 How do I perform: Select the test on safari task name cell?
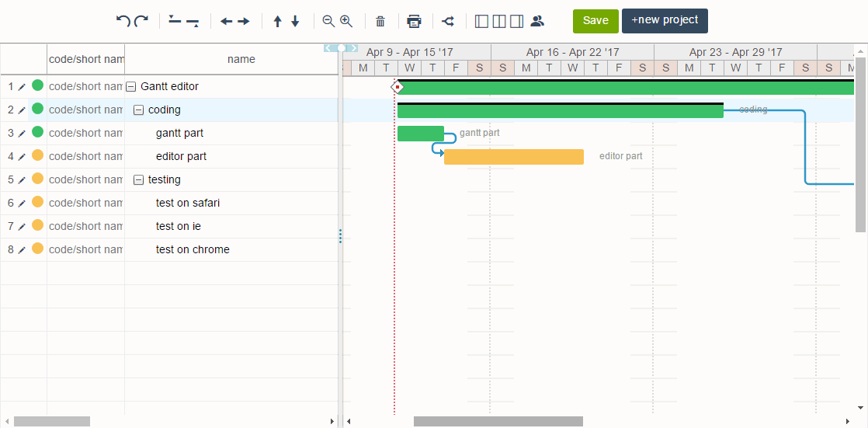click(x=231, y=204)
